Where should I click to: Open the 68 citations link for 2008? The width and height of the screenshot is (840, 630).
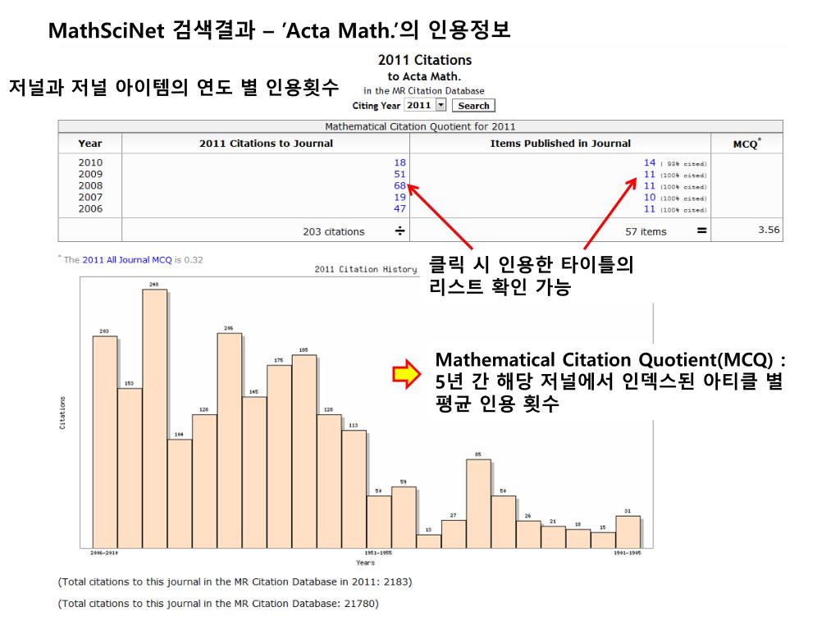click(399, 186)
